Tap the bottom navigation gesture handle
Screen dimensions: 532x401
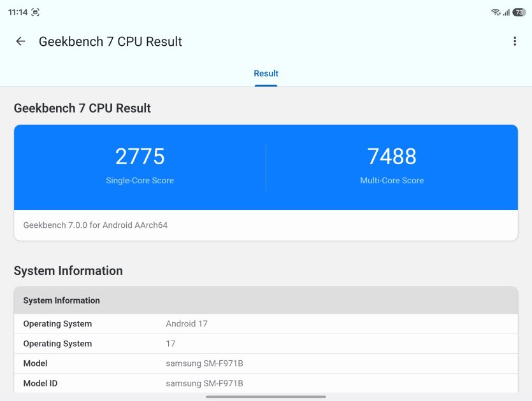pyautogui.click(x=266, y=397)
